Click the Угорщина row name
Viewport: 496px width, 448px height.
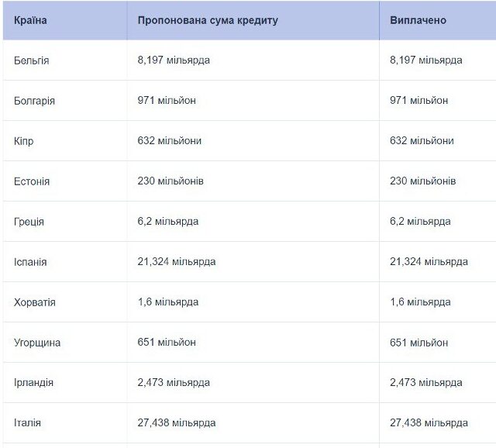click(37, 343)
